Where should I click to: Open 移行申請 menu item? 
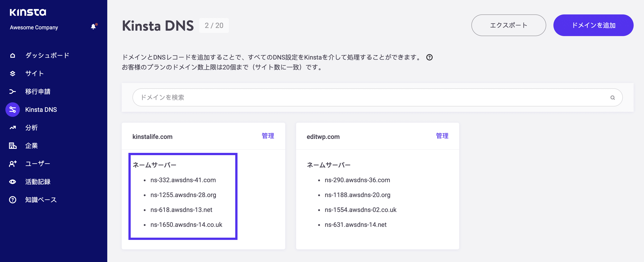[38, 92]
